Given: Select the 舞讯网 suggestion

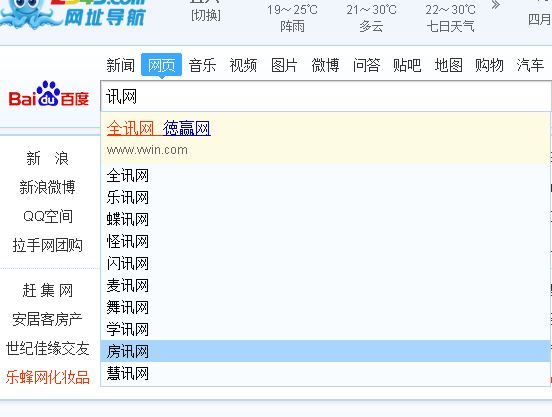Looking at the screenshot, I should coord(325,308).
